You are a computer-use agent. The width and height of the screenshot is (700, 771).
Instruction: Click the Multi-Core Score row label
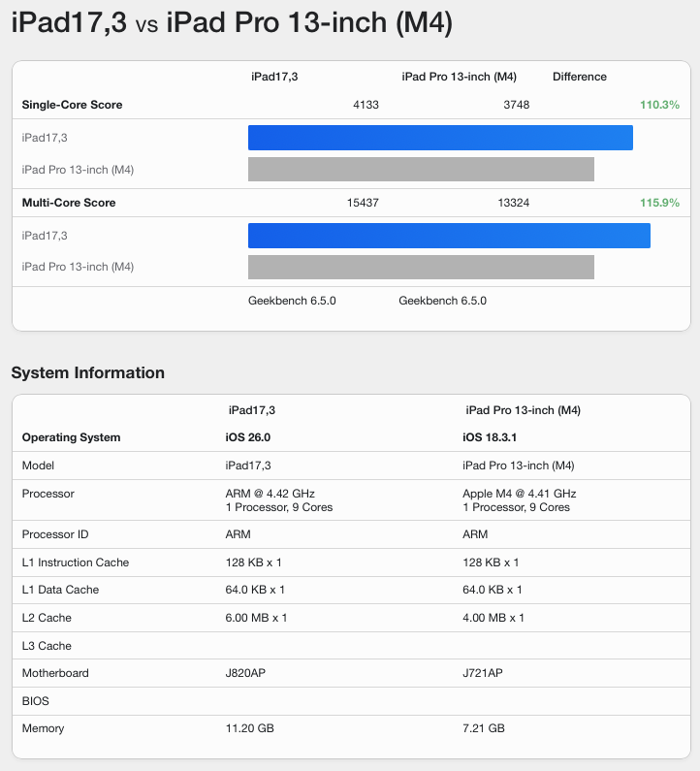point(69,203)
